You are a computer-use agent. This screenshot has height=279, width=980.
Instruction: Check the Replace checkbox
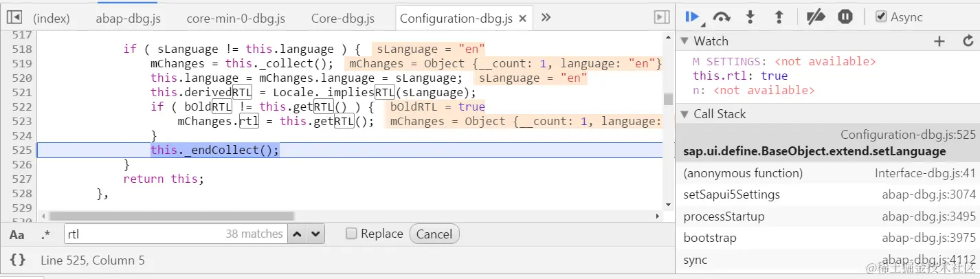click(351, 234)
